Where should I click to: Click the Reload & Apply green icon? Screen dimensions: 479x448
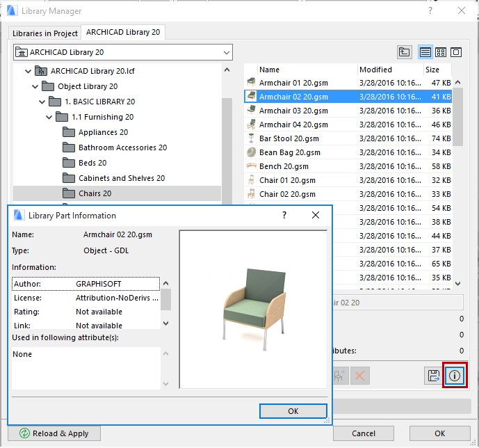coord(24,433)
